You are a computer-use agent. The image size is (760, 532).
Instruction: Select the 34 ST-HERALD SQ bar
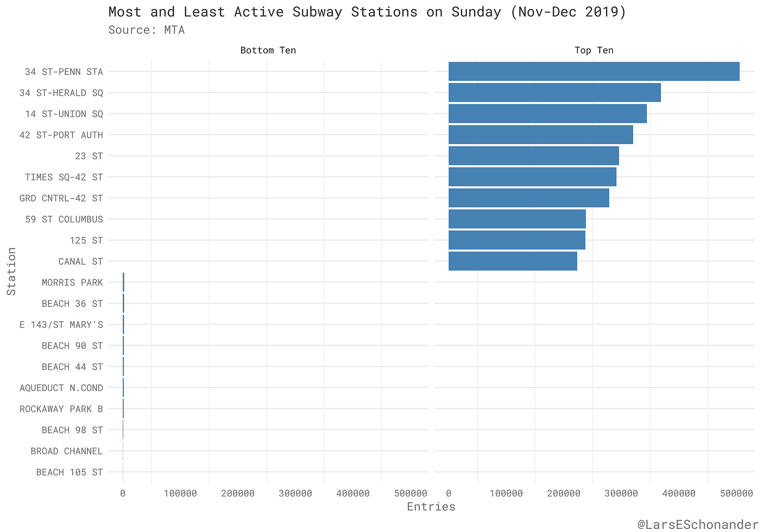pos(554,92)
